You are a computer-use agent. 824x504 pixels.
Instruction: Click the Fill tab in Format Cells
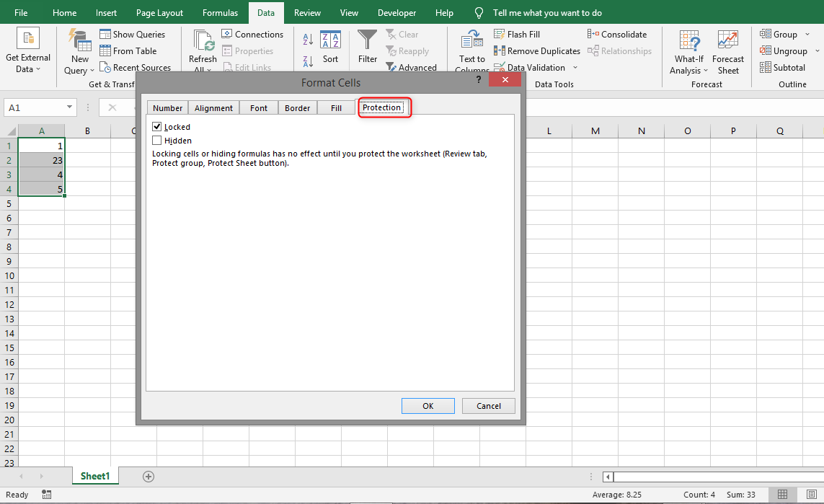[335, 107]
